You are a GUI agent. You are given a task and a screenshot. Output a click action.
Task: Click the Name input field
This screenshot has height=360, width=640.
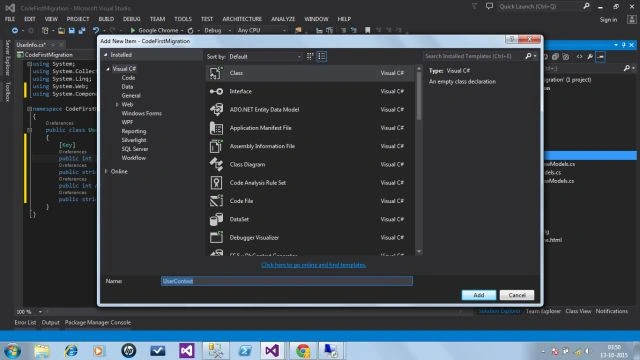(x=287, y=281)
